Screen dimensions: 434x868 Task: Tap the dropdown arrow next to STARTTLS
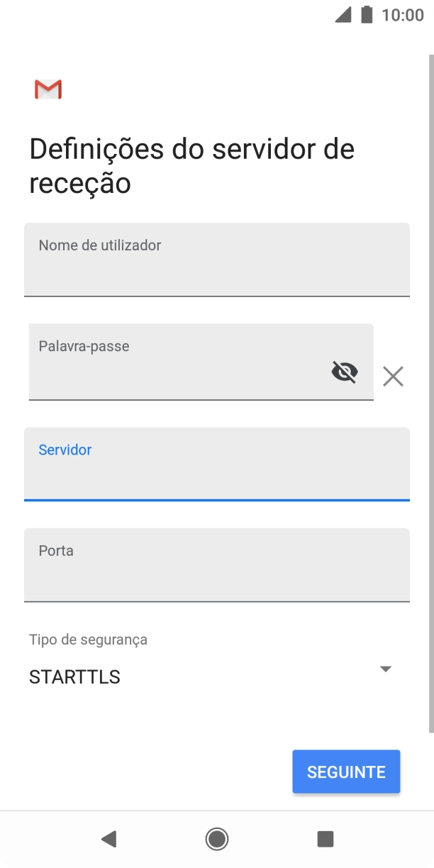[385, 668]
